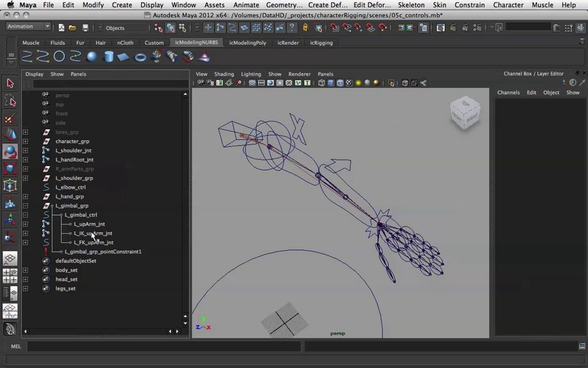Toggle wireframe on shaded cube icon

(340, 83)
